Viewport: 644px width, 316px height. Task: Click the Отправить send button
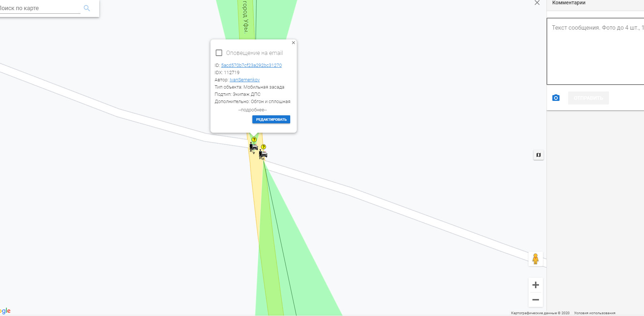[588, 98]
